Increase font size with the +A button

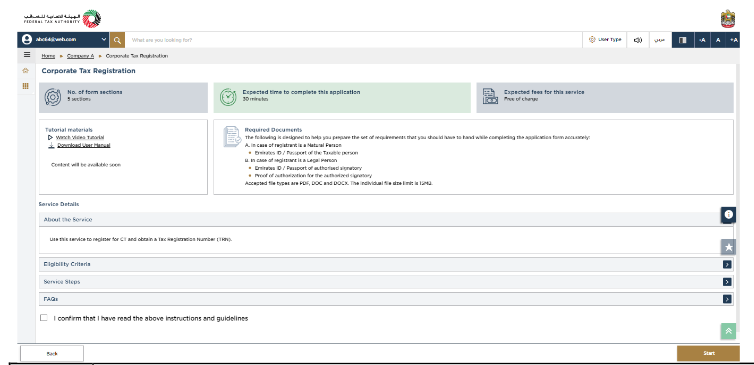pos(733,40)
